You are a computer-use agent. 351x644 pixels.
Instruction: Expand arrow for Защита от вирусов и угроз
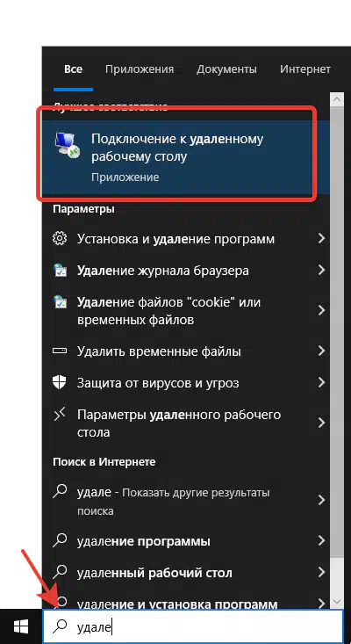(321, 383)
